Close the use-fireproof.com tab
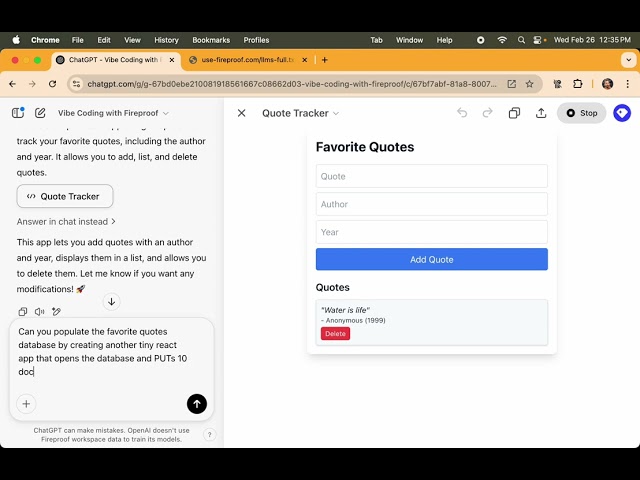This screenshot has width=640, height=480. pyautogui.click(x=304, y=60)
